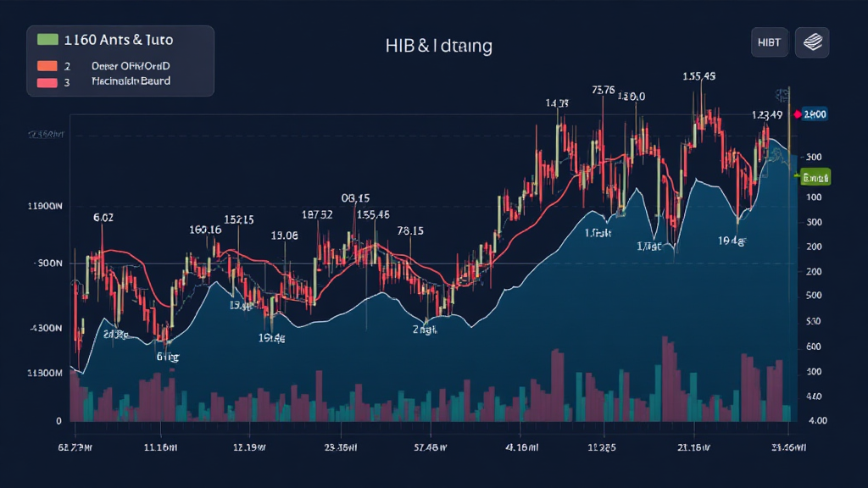Click the 1190ON y-axis label on left
The image size is (868, 488).
pos(46,206)
